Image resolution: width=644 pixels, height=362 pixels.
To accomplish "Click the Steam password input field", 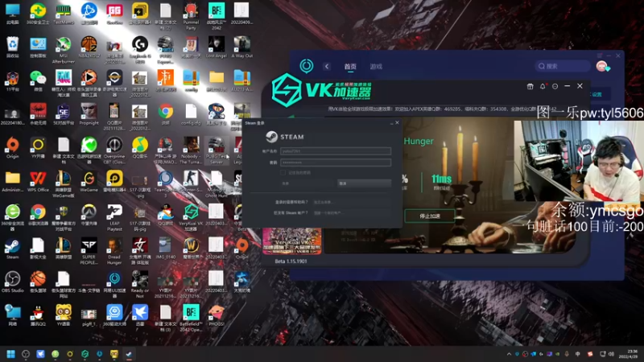I will point(336,162).
